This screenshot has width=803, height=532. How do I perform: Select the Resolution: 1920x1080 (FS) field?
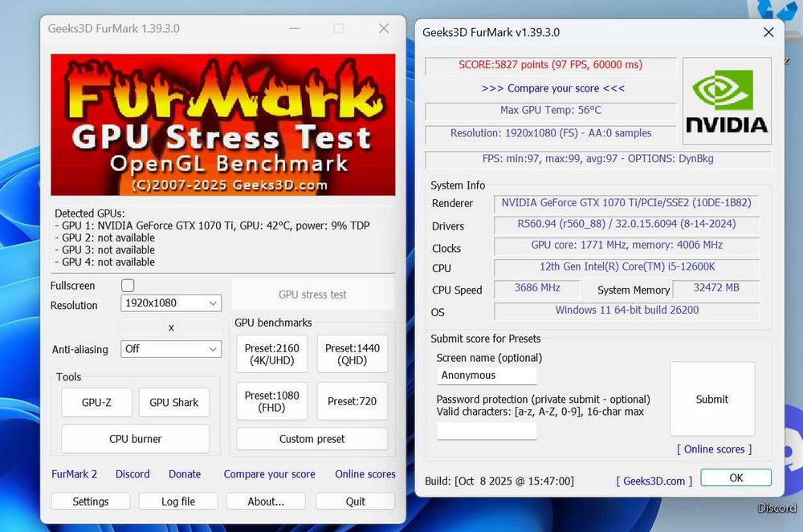coord(551,133)
